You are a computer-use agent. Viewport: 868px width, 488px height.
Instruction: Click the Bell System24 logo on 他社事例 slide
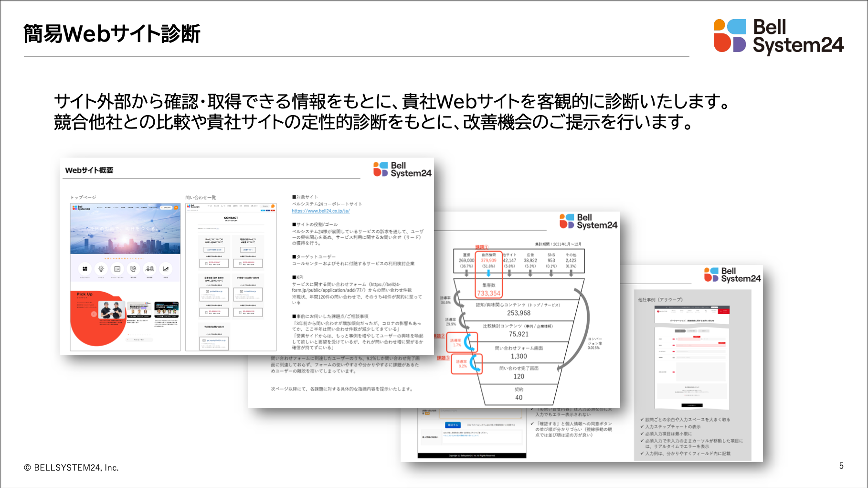(x=733, y=275)
